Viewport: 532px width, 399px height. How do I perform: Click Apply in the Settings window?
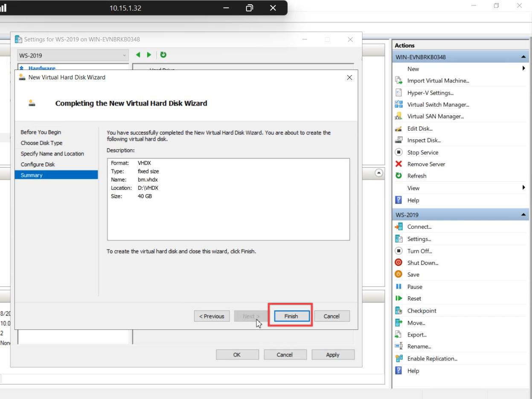333,355
